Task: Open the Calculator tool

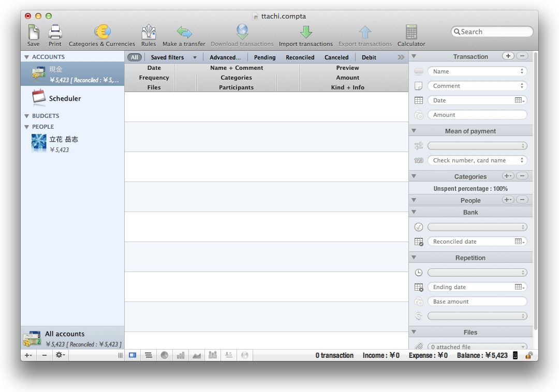Action: [x=411, y=33]
